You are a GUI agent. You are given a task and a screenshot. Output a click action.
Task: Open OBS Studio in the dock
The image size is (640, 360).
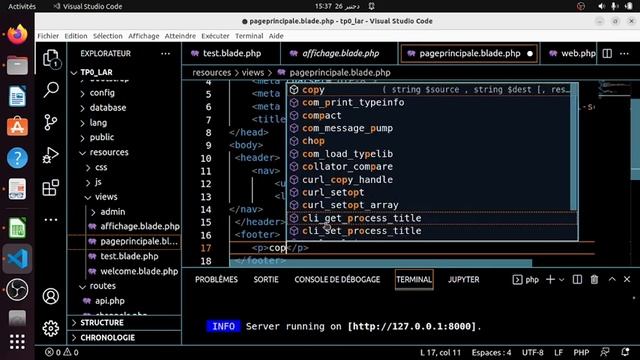(x=17, y=289)
